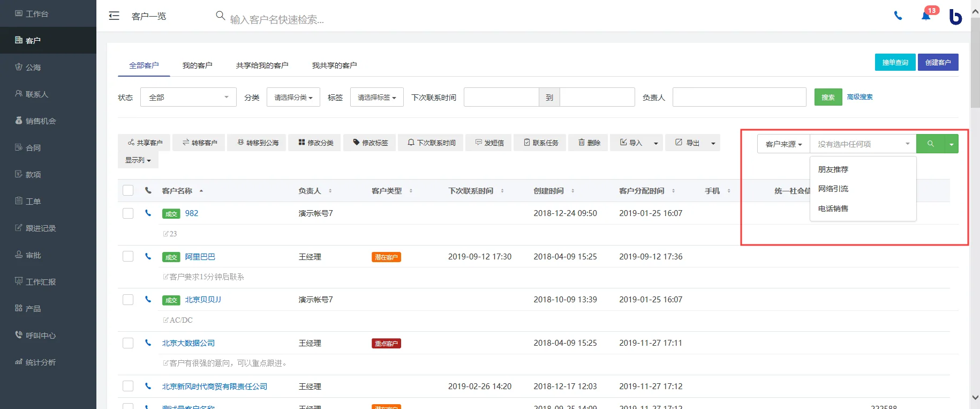
Task: Collapse the sidebar with the menu toggle icon
Action: point(114,16)
